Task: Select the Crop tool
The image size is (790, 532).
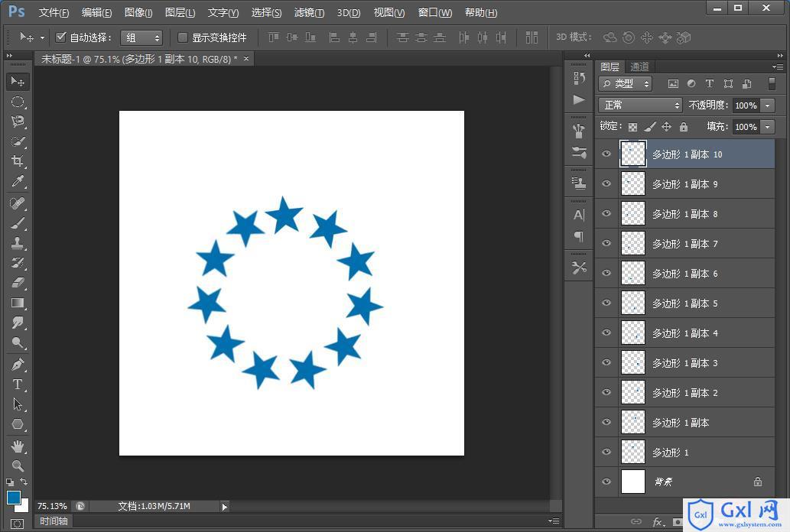Action: 18,161
